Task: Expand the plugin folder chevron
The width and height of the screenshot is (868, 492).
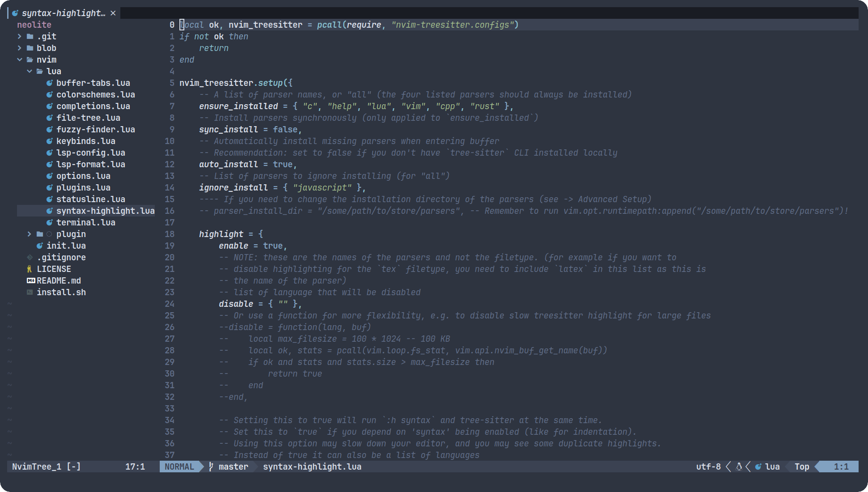Action: (29, 234)
